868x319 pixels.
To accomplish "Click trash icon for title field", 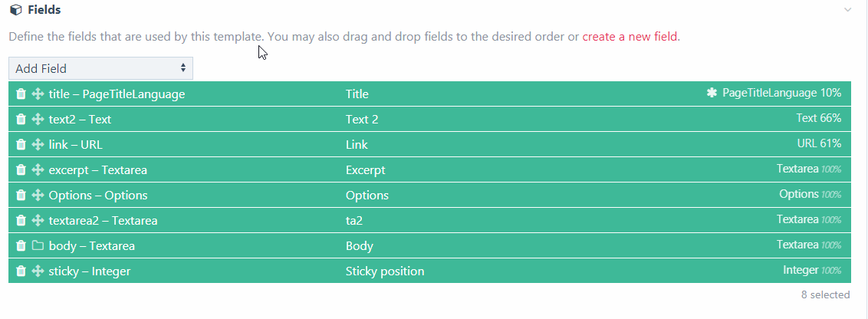I will pyautogui.click(x=21, y=94).
